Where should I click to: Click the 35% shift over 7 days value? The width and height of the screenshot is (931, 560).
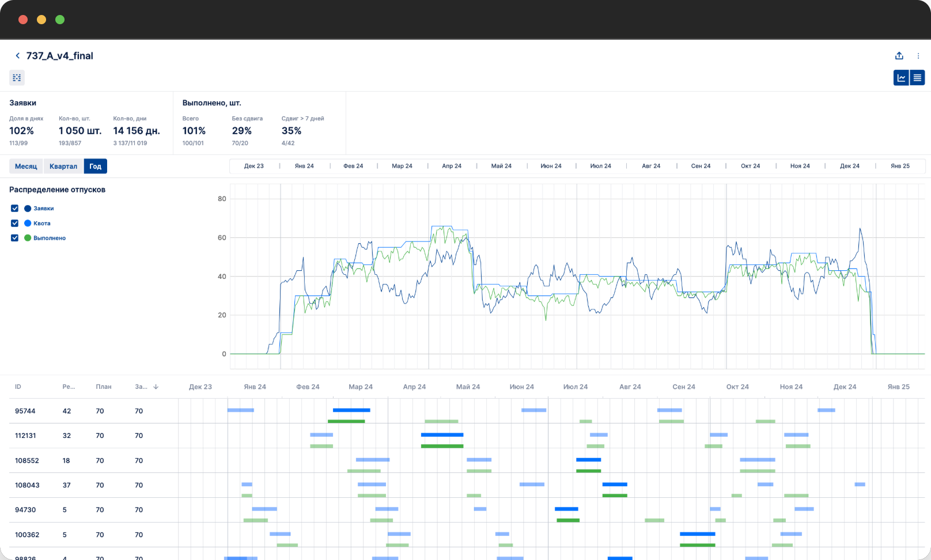click(x=292, y=131)
